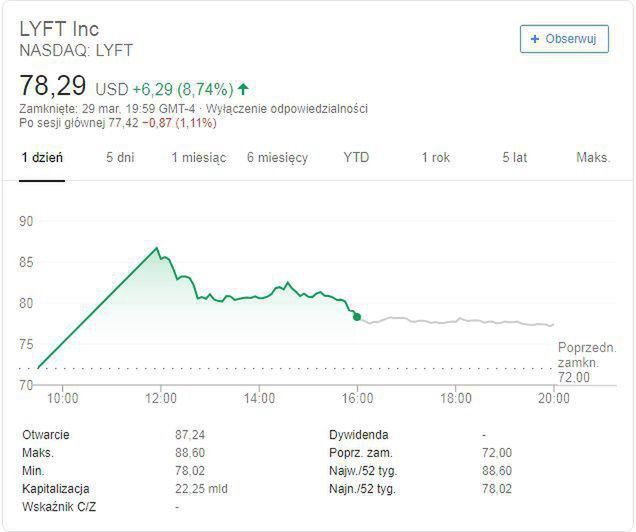View the 5 lat range

click(x=514, y=158)
